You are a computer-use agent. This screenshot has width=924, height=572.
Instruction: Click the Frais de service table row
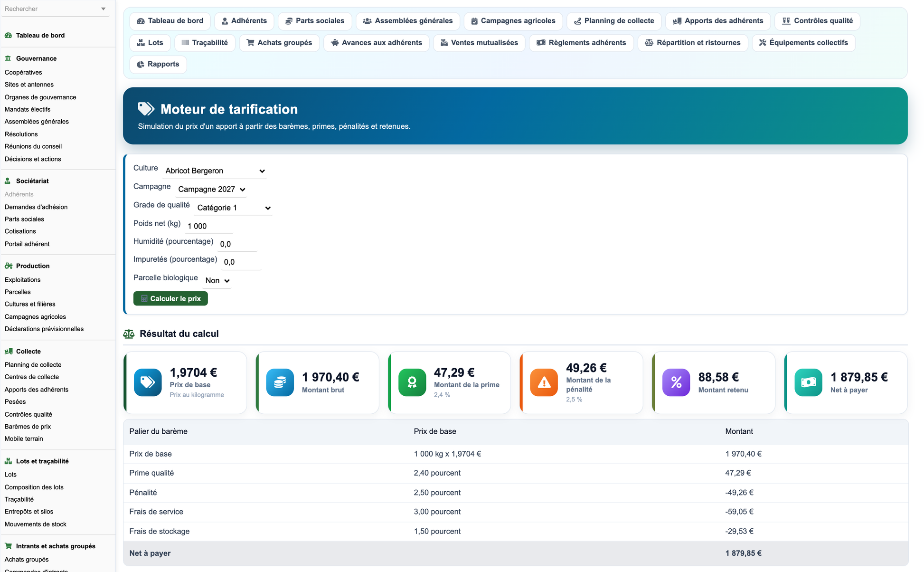point(516,512)
